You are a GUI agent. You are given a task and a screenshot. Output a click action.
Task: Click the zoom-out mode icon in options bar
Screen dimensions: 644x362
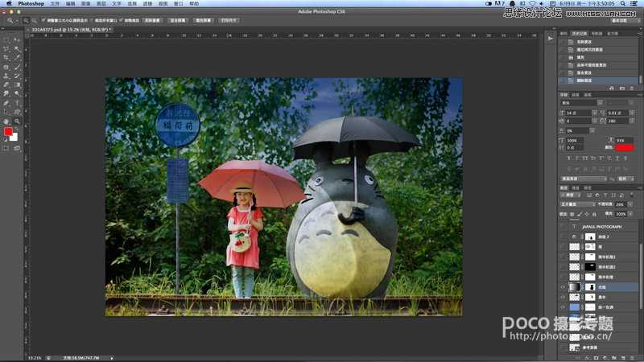click(x=34, y=20)
